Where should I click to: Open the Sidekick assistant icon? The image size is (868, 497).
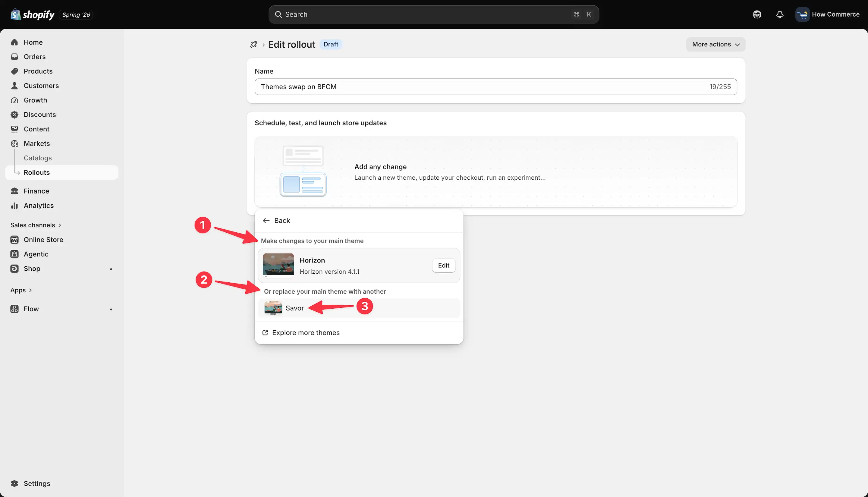coord(757,14)
